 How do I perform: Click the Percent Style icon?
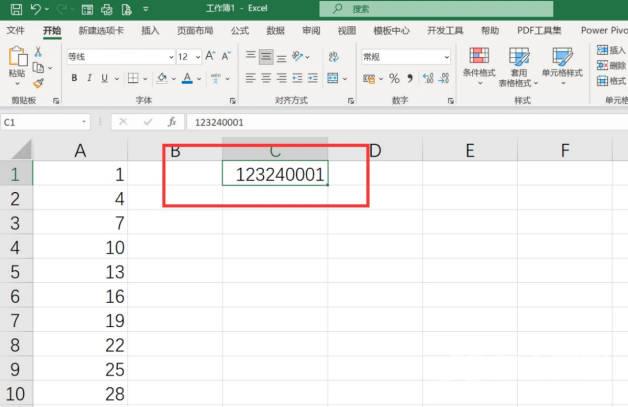click(x=394, y=78)
